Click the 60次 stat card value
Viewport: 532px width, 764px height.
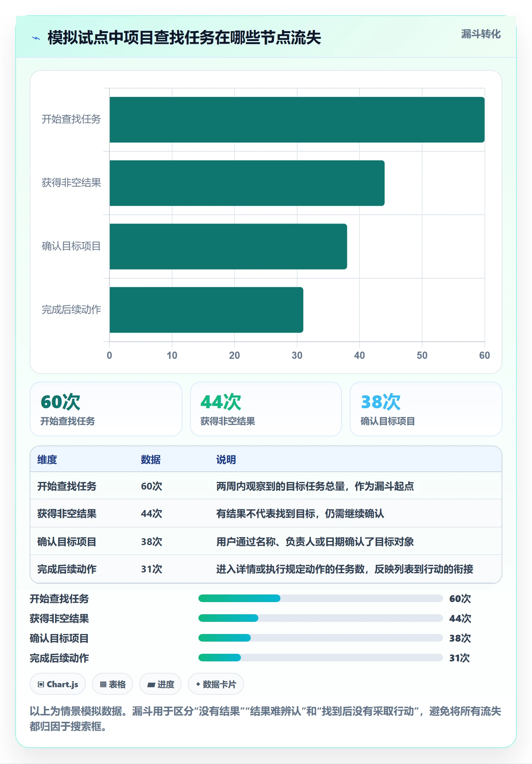(x=60, y=402)
